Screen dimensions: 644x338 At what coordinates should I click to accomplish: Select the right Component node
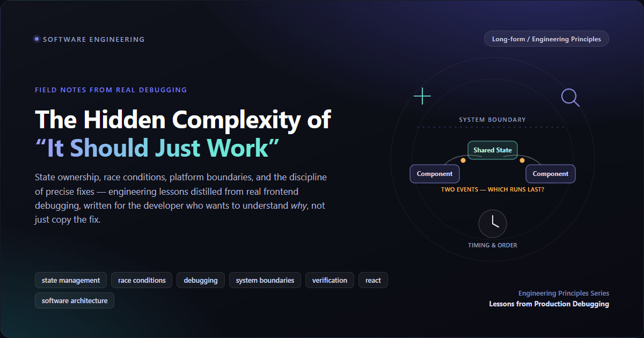point(551,174)
